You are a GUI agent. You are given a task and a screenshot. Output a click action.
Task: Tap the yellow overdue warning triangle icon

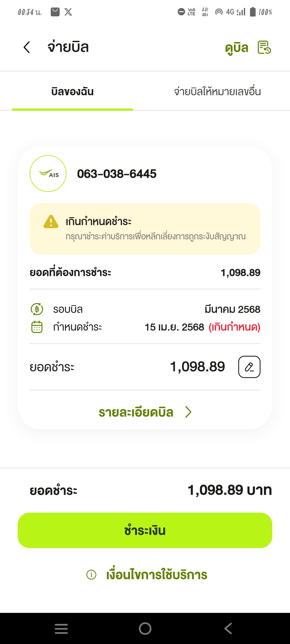(x=51, y=222)
